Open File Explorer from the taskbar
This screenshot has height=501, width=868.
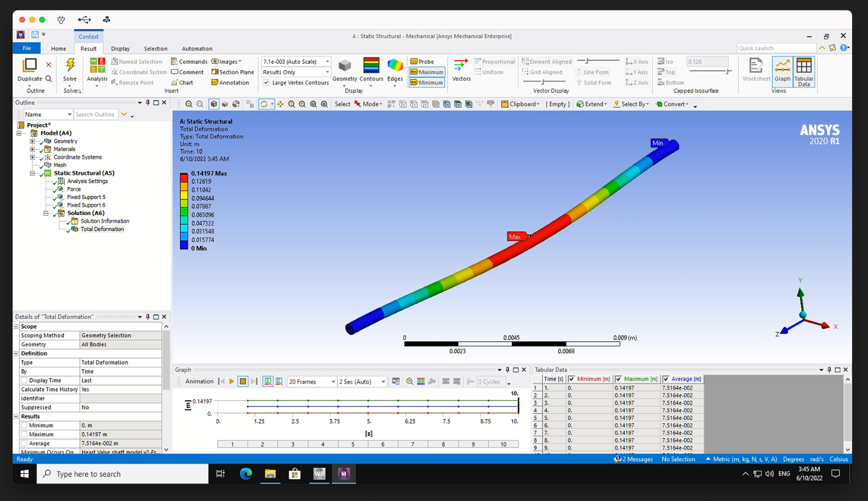(x=270, y=474)
